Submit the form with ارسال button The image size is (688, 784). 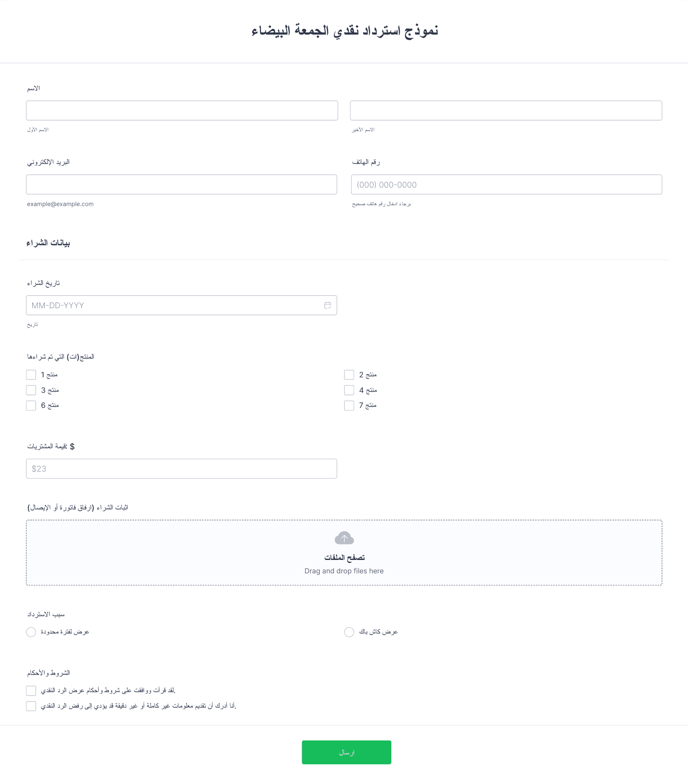pyautogui.click(x=347, y=752)
